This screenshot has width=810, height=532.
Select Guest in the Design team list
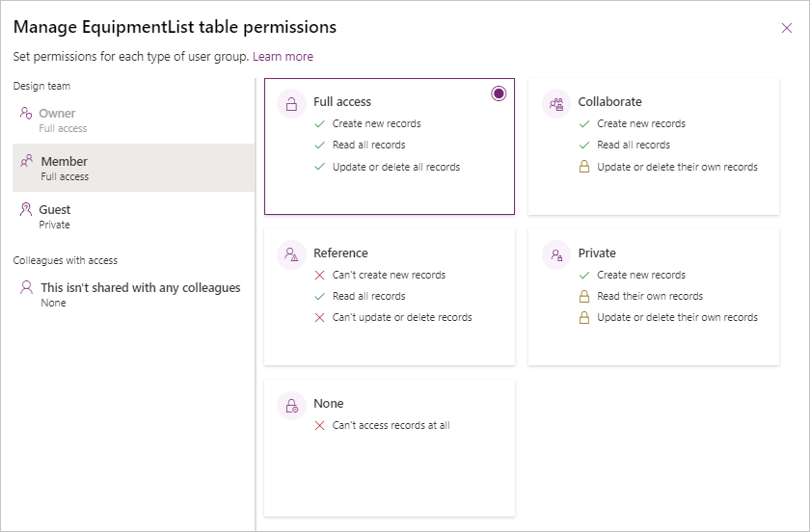134,216
